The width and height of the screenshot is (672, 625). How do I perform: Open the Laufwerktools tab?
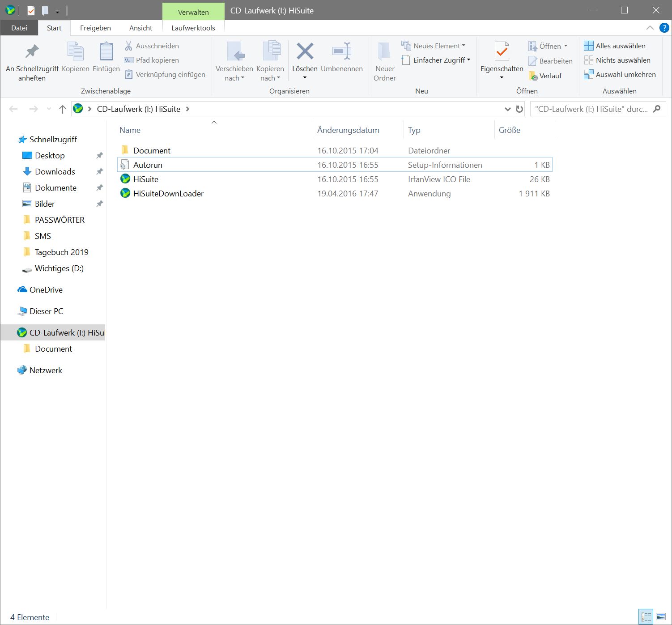(193, 28)
